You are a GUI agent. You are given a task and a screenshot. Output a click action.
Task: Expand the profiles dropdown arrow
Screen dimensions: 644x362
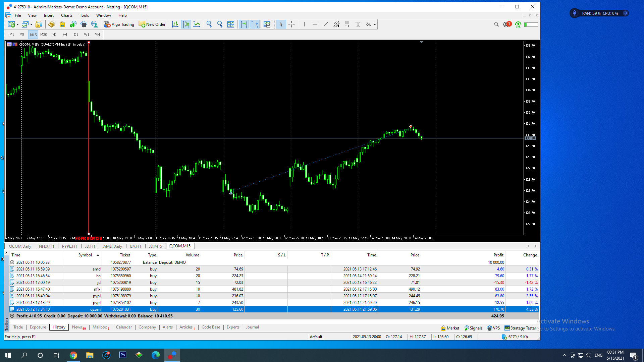[31, 24]
